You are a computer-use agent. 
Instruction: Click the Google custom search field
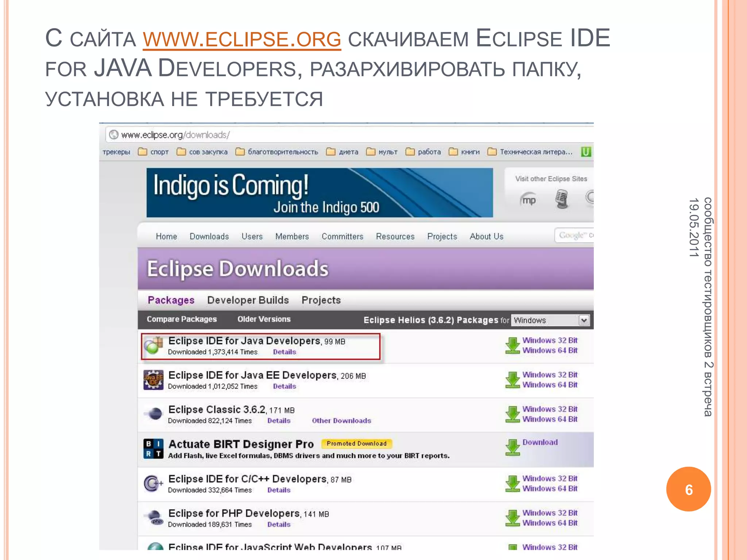tap(574, 235)
